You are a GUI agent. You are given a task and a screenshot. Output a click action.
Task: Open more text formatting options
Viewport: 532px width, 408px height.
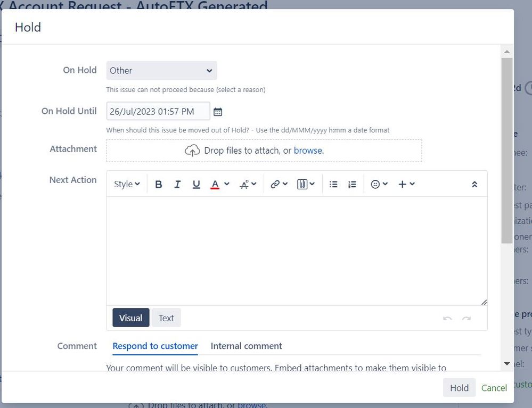click(248, 185)
